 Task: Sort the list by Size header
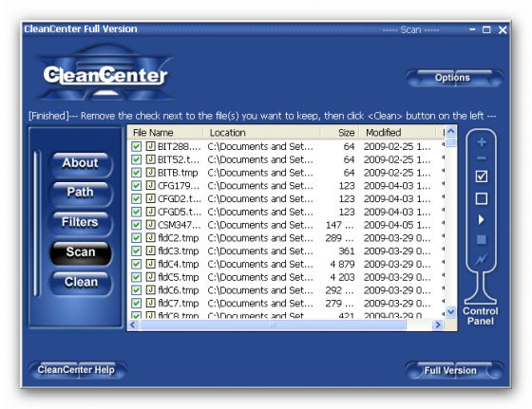(340, 133)
